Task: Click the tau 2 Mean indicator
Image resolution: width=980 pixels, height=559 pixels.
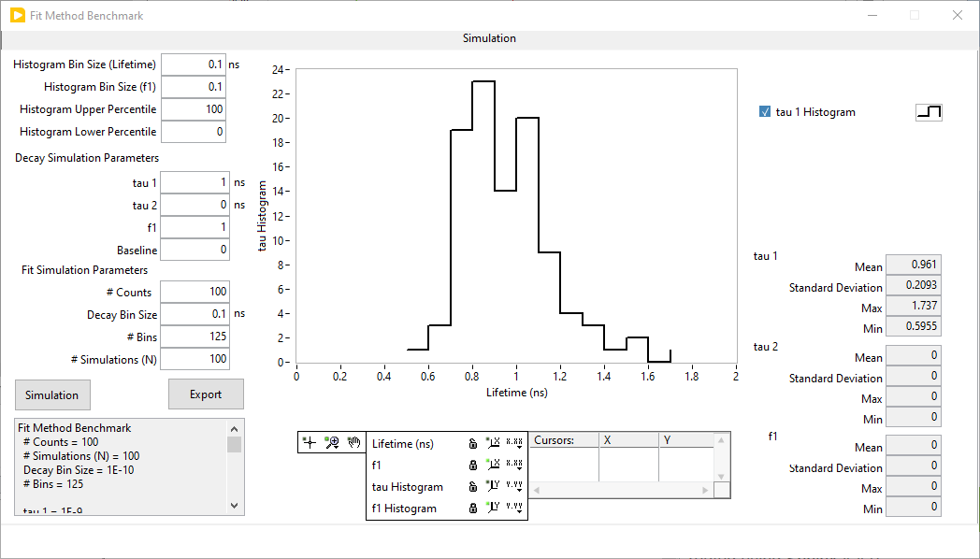Action: pyautogui.click(x=913, y=355)
